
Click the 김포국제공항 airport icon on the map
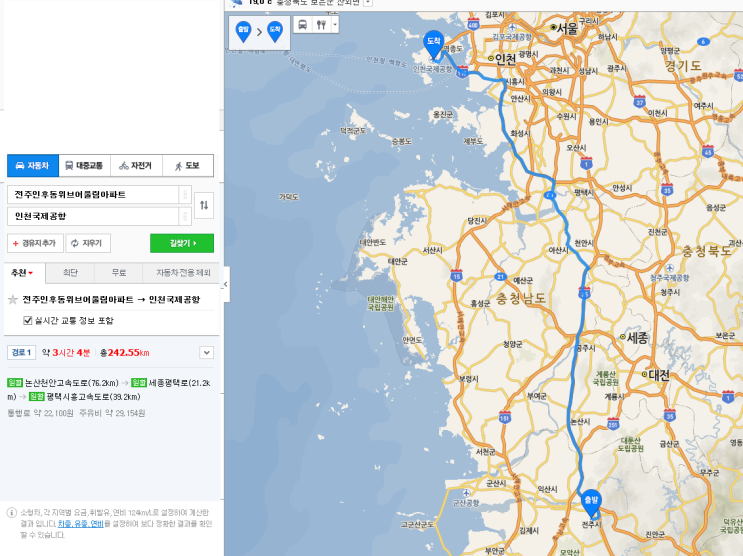511,27
